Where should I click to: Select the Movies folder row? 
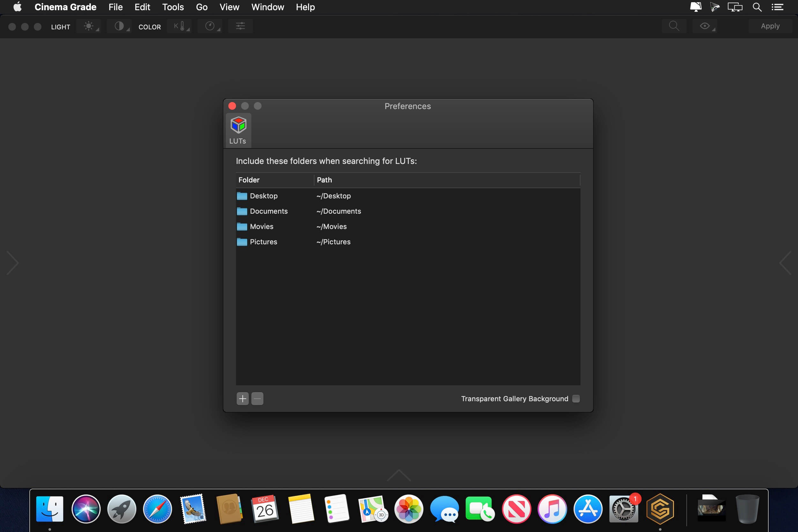408,227
